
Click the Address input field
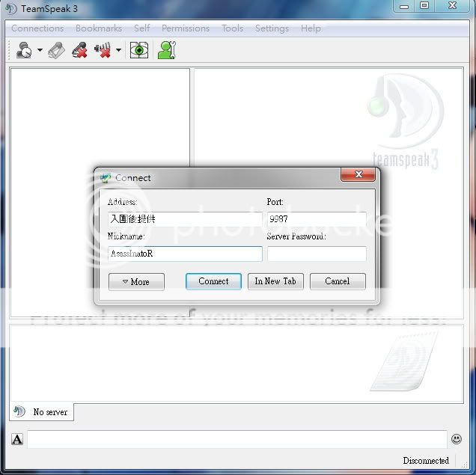coord(184,219)
